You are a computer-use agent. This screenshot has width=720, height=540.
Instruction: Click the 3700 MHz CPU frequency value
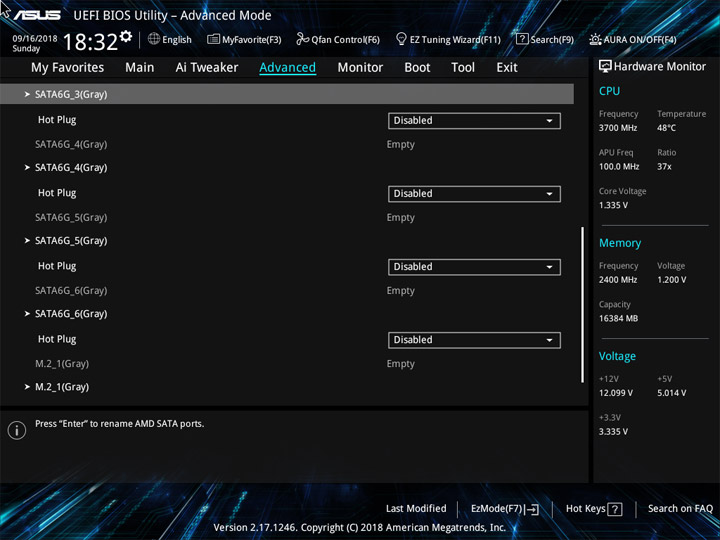[x=618, y=128]
